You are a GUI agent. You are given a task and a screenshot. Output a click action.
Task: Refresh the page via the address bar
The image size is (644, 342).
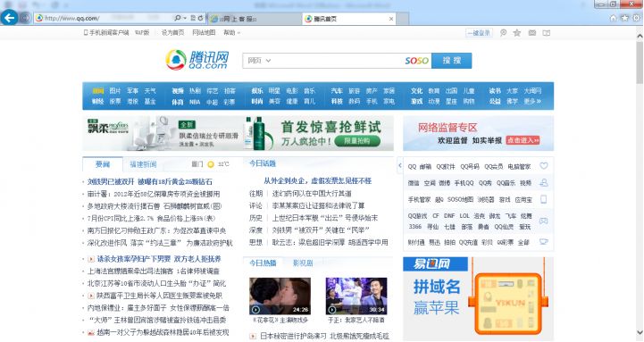[200, 18]
